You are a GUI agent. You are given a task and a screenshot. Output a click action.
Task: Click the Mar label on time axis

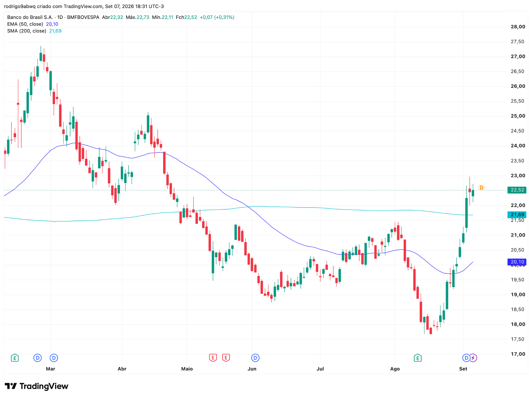click(50, 369)
